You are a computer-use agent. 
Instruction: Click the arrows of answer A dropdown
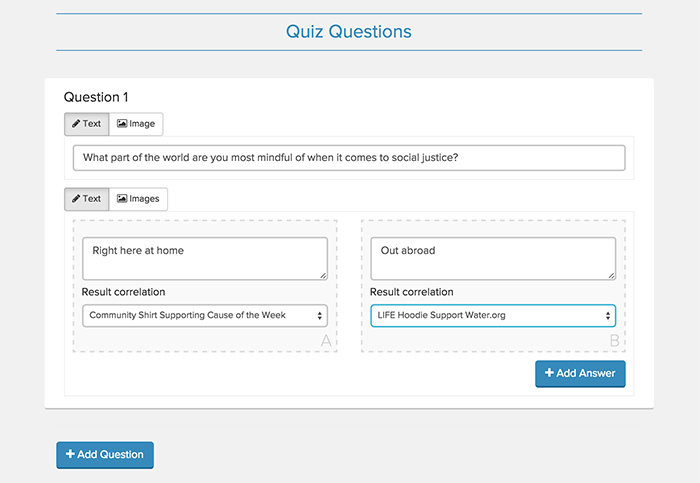pyautogui.click(x=320, y=316)
